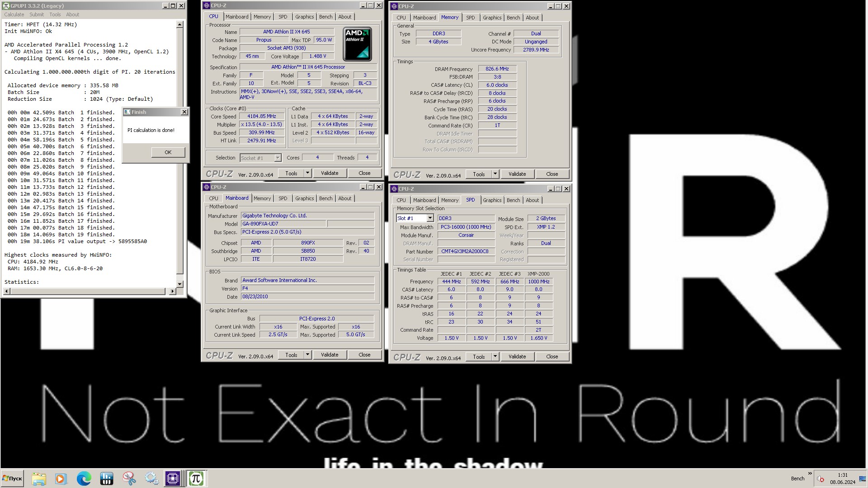Select Mainboard tab in CPU window
This screenshot has height=488, width=868.
237,17
